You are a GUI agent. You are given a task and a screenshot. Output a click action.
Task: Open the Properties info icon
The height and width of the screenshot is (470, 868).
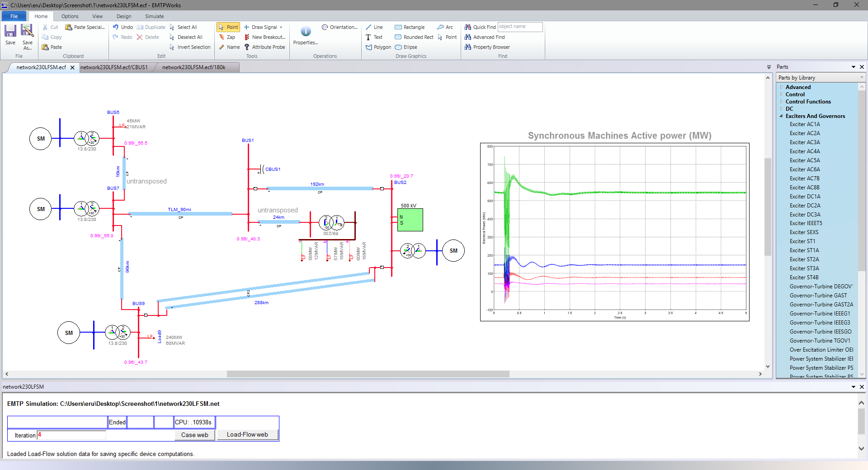(x=306, y=31)
